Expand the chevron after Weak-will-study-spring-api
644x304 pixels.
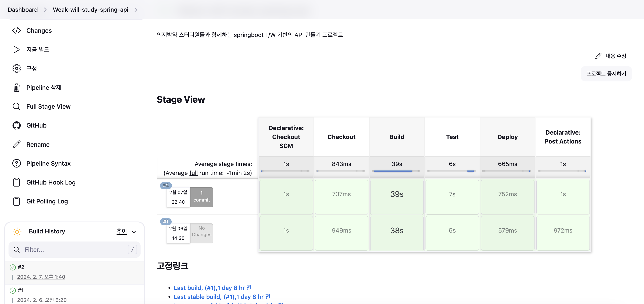point(136,10)
